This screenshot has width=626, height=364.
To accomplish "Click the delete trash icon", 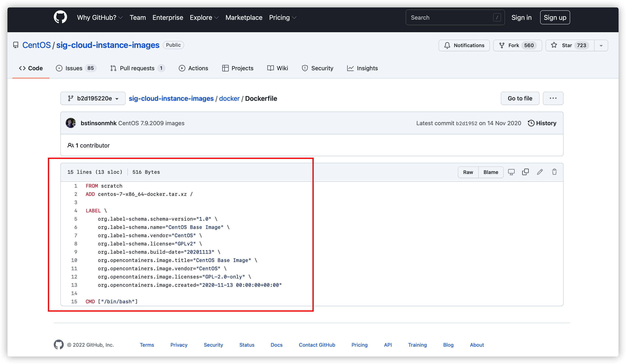I will (554, 172).
